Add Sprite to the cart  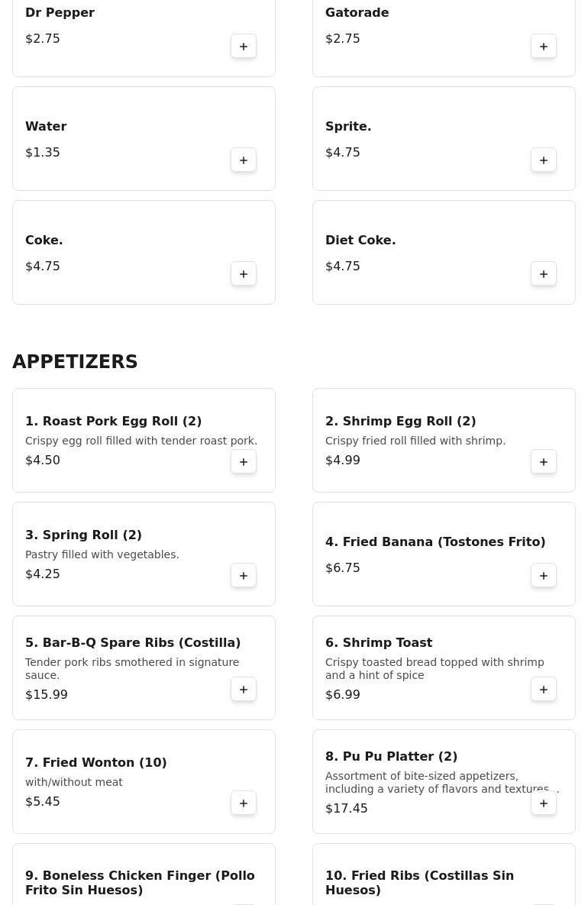tap(544, 160)
